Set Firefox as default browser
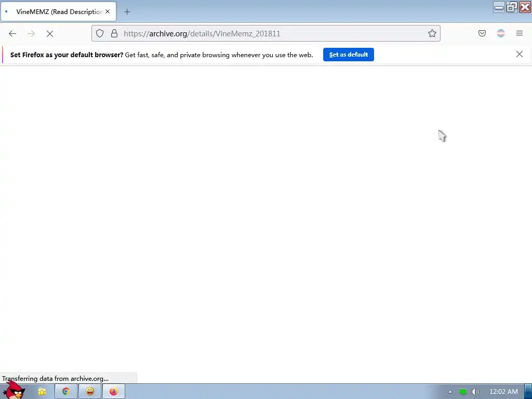The width and height of the screenshot is (532, 399). pyautogui.click(x=349, y=55)
